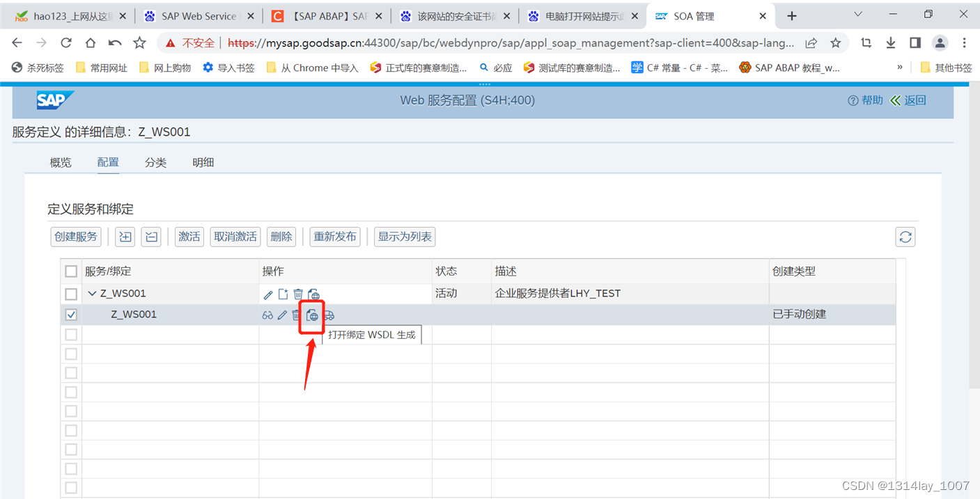This screenshot has height=499, width=980.
Task: Switch to the 该网站的安全证书 browser tab
Action: (455, 16)
